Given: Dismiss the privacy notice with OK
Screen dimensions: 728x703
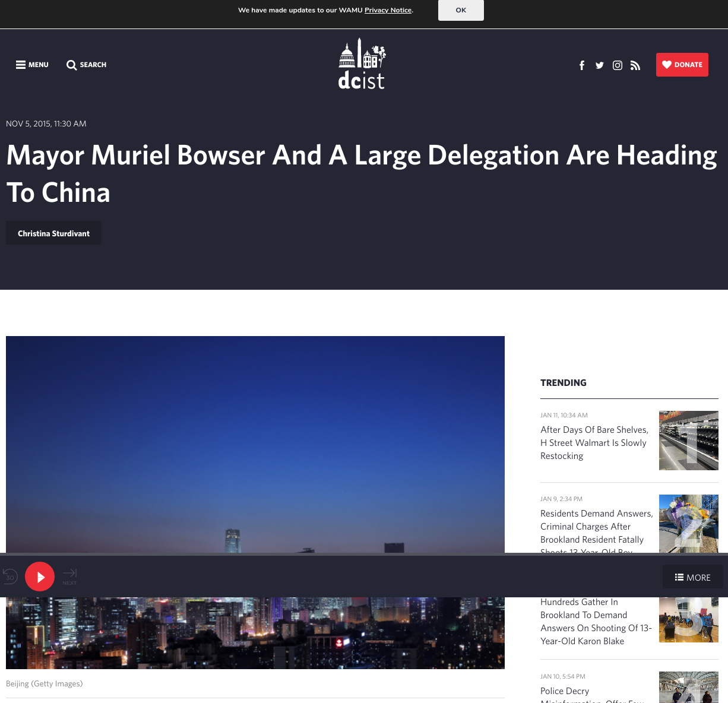Looking at the screenshot, I should point(461,10).
